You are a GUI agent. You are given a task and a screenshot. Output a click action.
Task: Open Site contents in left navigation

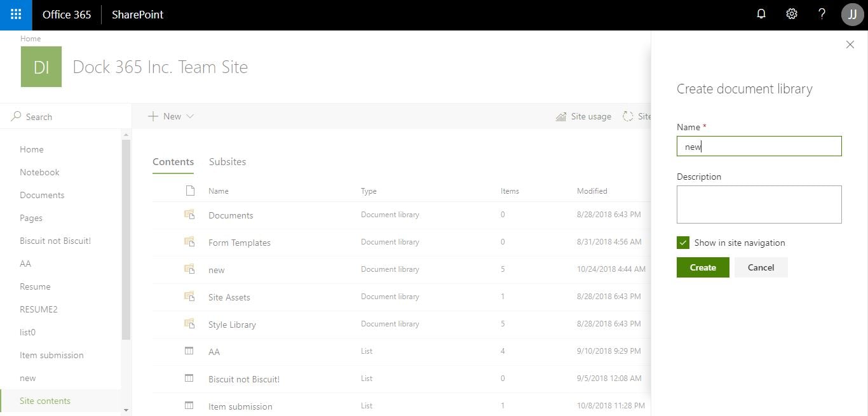pos(45,401)
